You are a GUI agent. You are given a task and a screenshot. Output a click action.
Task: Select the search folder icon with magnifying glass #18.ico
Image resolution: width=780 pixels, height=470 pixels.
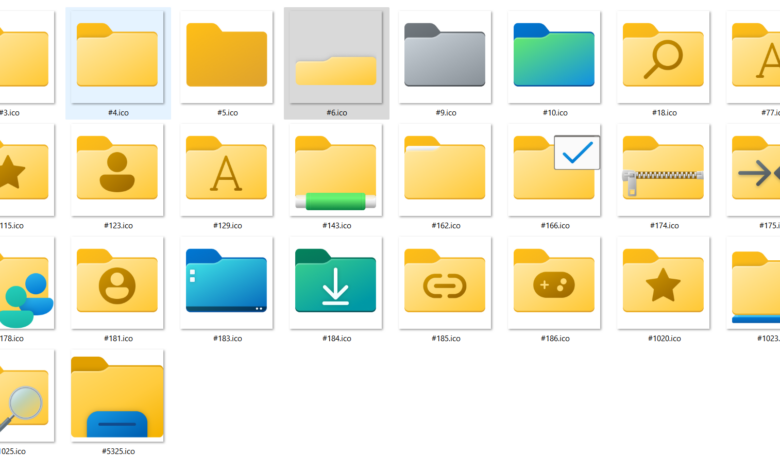coord(664,57)
